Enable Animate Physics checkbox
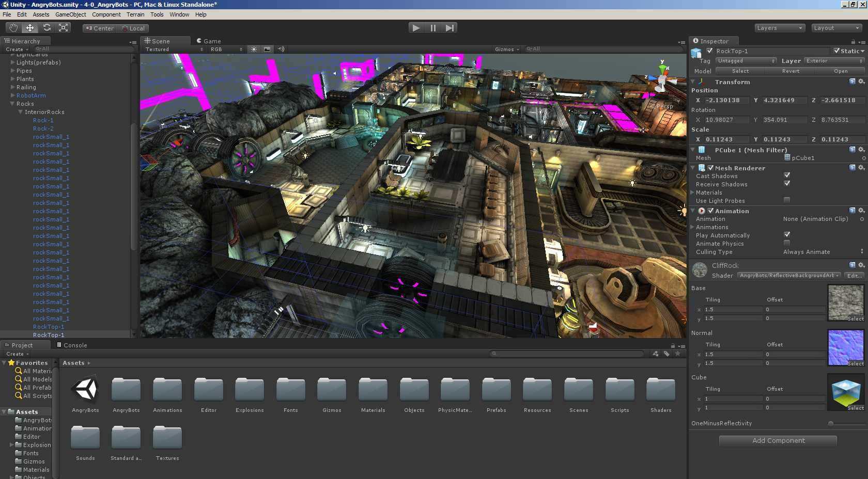The image size is (868, 479). pos(787,243)
